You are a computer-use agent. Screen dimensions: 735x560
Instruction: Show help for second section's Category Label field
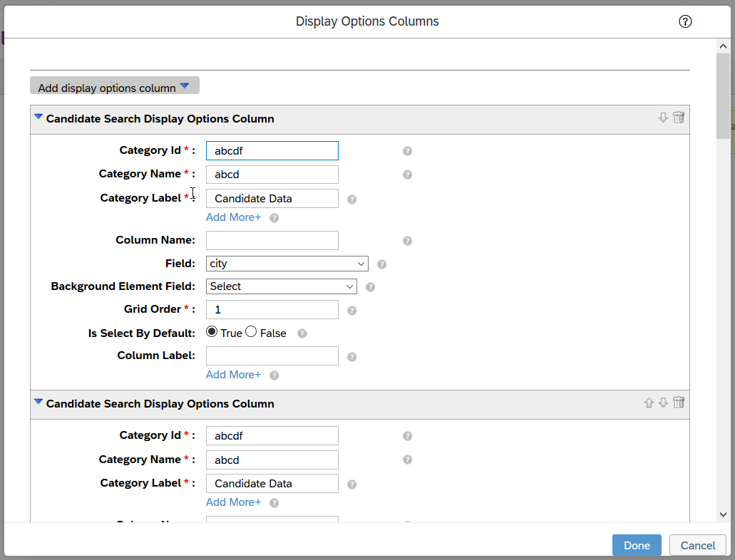[351, 484]
